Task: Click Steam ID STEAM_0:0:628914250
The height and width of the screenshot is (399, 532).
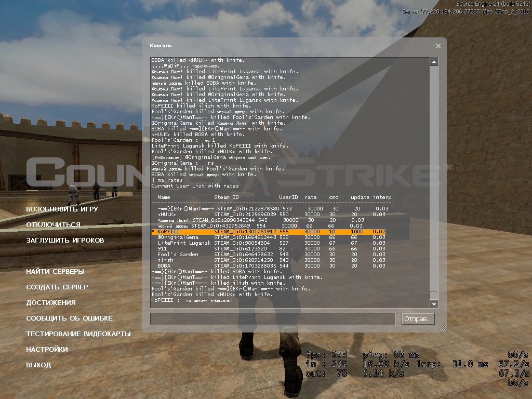Action: pos(243,260)
